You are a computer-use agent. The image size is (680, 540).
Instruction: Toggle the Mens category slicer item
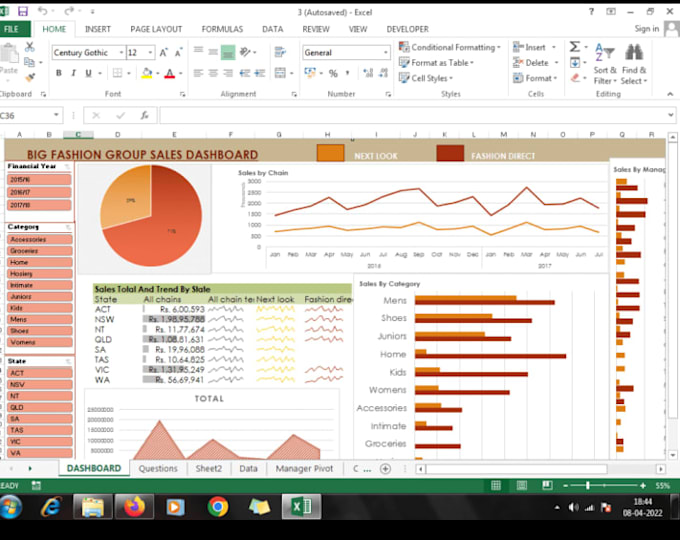coord(40,319)
